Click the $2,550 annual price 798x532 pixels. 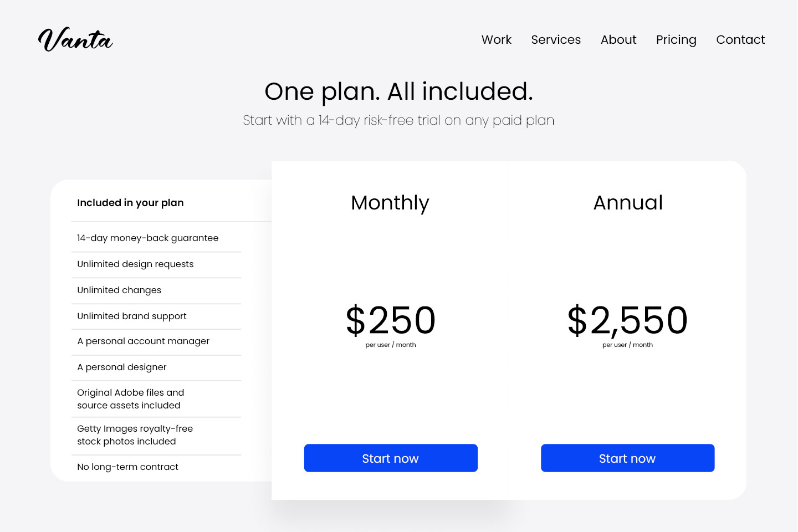point(627,320)
